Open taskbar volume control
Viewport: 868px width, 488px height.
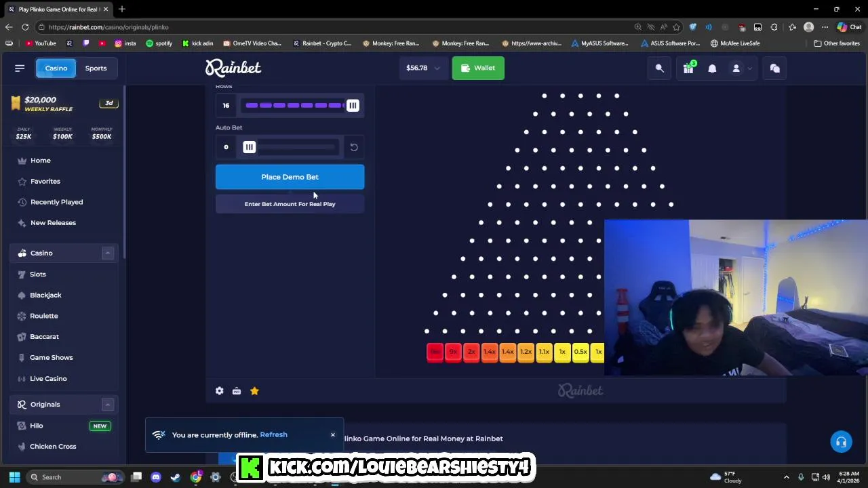(x=826, y=477)
